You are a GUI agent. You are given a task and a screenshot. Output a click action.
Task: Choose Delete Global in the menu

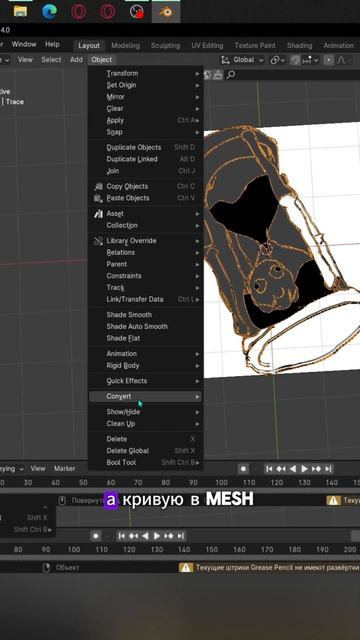145,451
